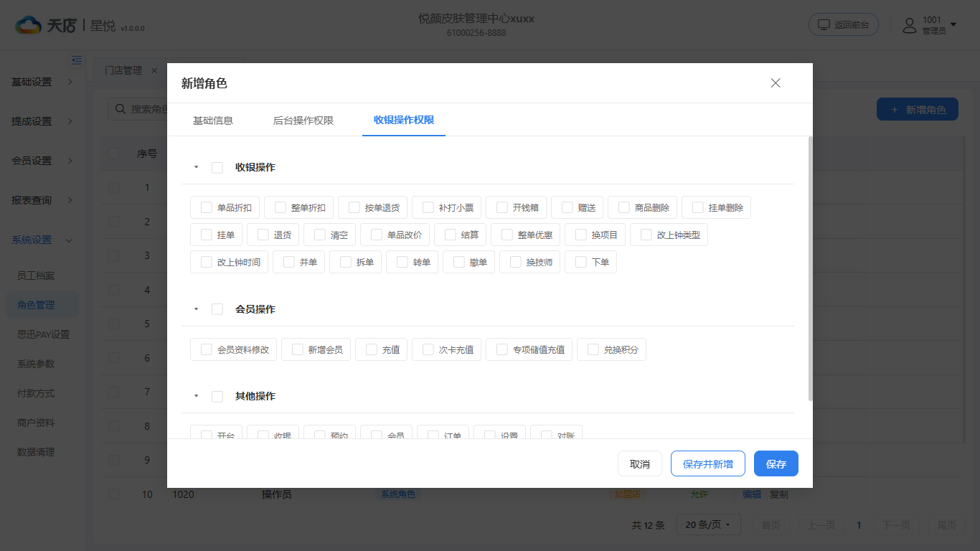This screenshot has height=551, width=980.
Task: Check the 收银操作 select-all checkbox
Action: tap(217, 167)
